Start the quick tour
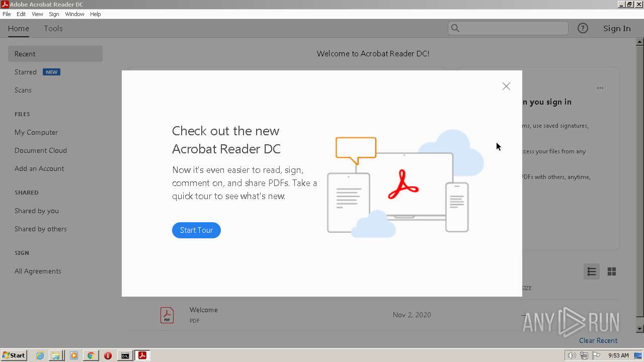This screenshot has height=362, width=644. click(196, 230)
